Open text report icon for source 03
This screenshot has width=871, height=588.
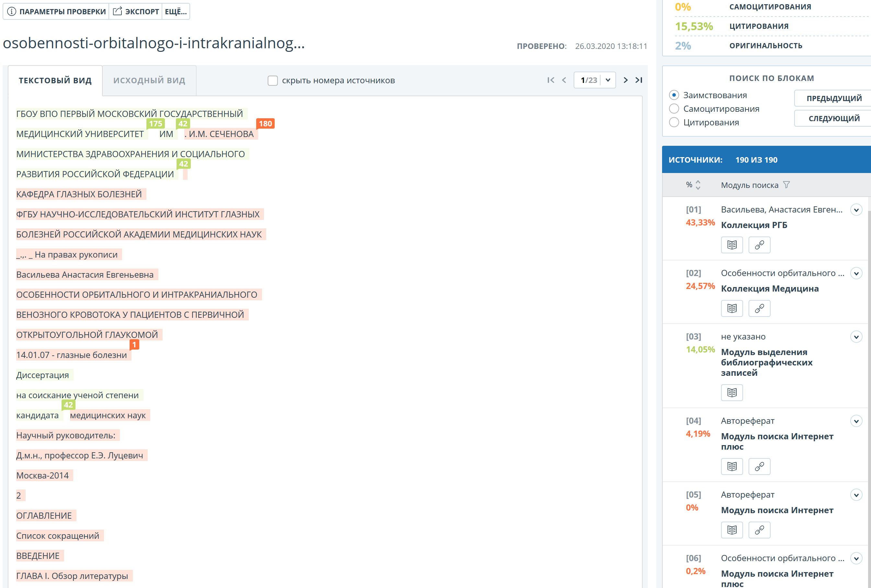732,393
